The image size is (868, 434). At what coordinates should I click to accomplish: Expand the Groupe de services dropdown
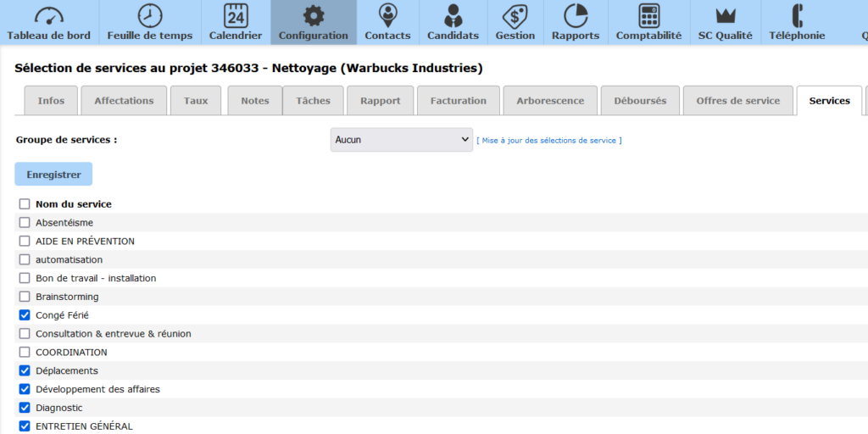[401, 140]
